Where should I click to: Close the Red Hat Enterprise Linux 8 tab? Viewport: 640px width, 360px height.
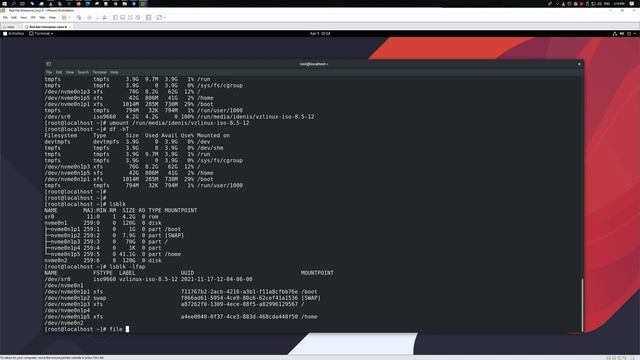point(70,27)
